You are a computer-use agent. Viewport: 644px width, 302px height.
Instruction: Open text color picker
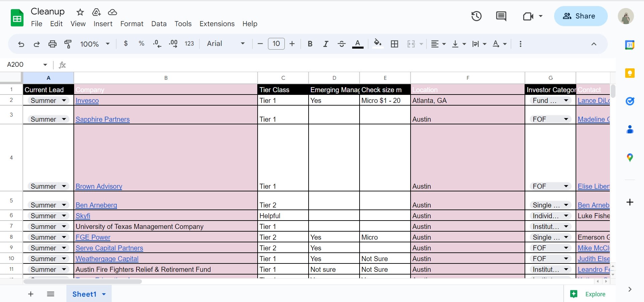pyautogui.click(x=358, y=44)
